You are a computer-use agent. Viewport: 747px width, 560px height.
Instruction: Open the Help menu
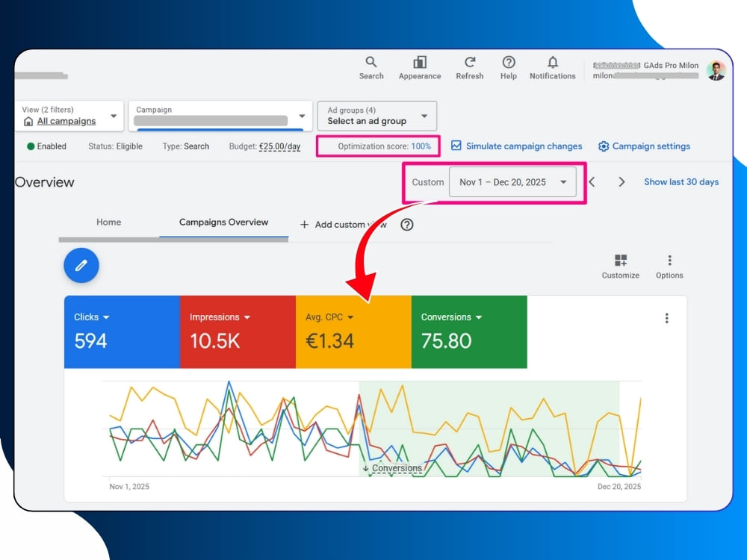[x=508, y=68]
